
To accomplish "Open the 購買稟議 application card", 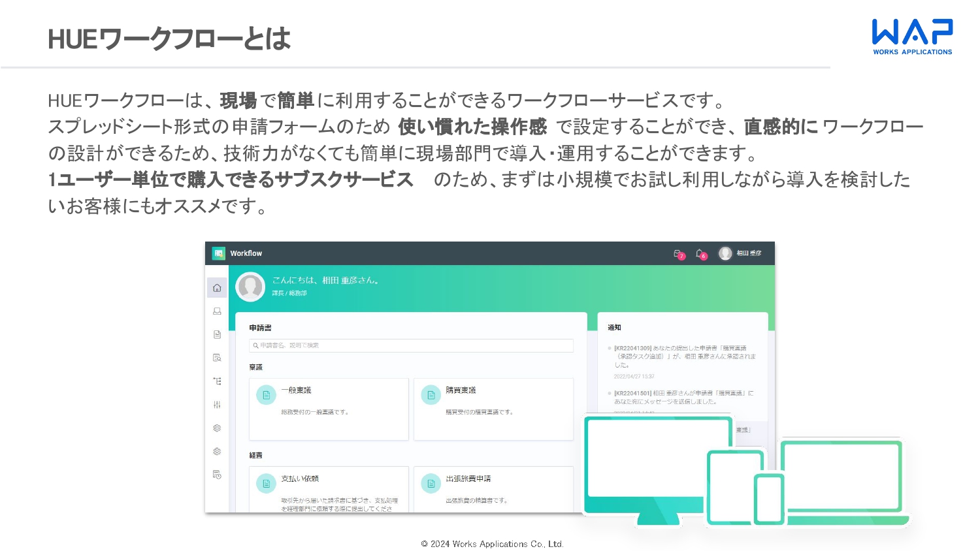I will 493,409.
